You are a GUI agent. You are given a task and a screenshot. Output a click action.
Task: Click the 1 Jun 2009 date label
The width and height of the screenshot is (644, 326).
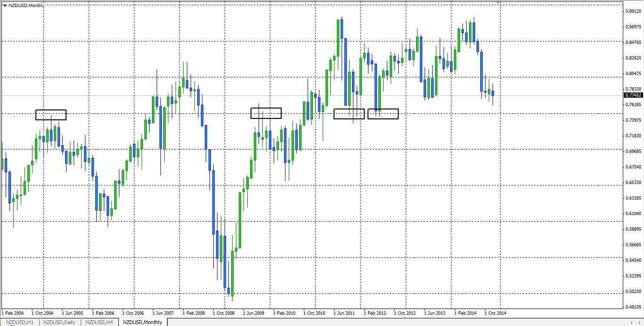254,313
